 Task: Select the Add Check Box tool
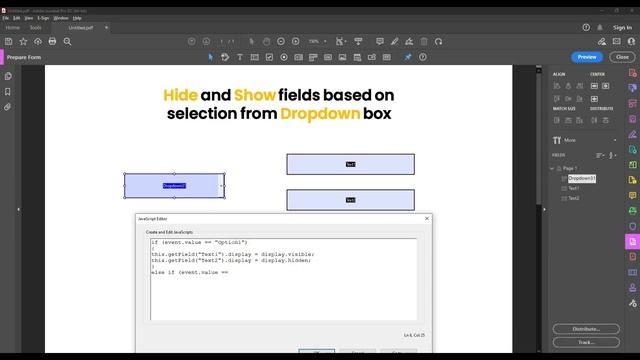pyautogui.click(x=269, y=57)
